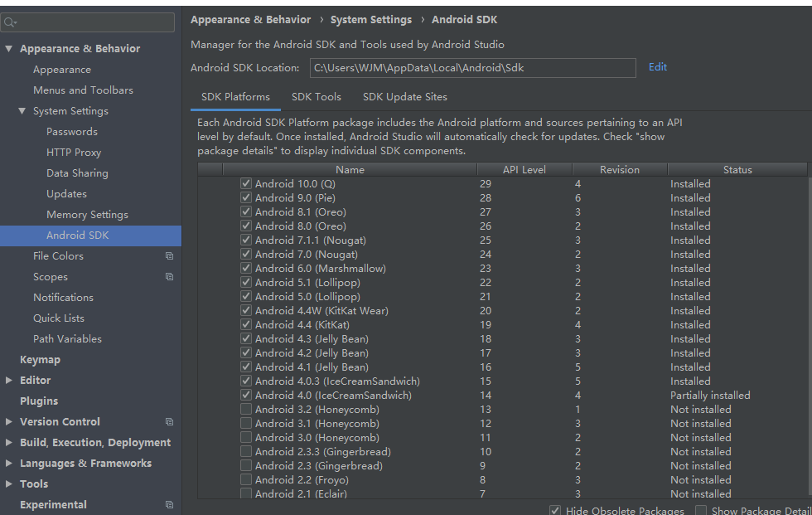Toggle the Android 5.0 (Lollipop) checkbox
Image resolution: width=812 pixels, height=515 pixels.
pos(246,296)
